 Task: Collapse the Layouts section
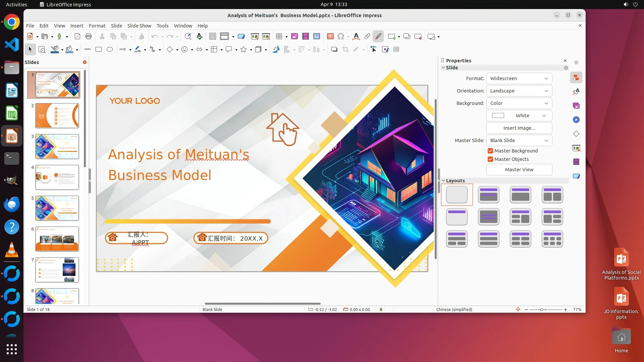tap(444, 181)
